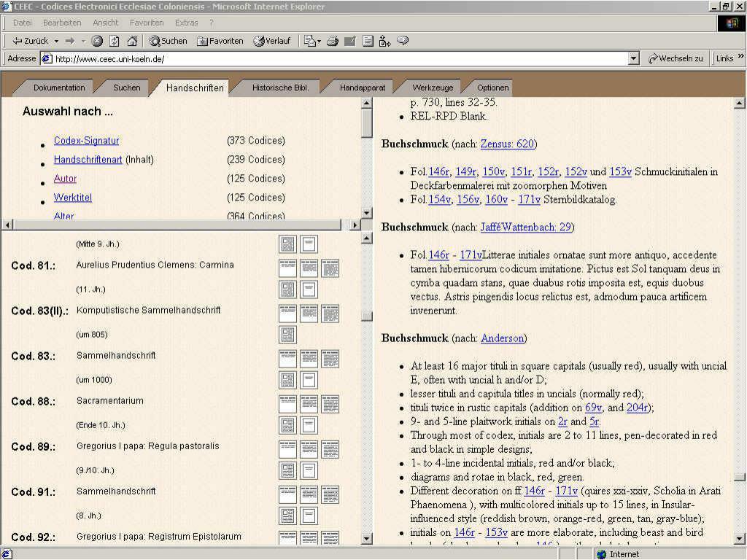747x560 pixels.
Task: Open the Suchen search toolbar button
Action: [169, 41]
